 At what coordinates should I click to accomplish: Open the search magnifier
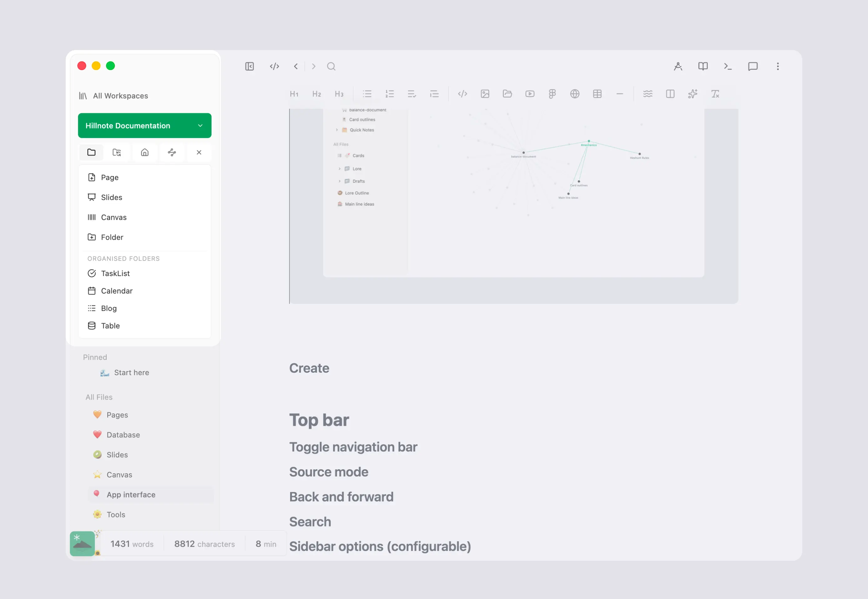pos(331,66)
